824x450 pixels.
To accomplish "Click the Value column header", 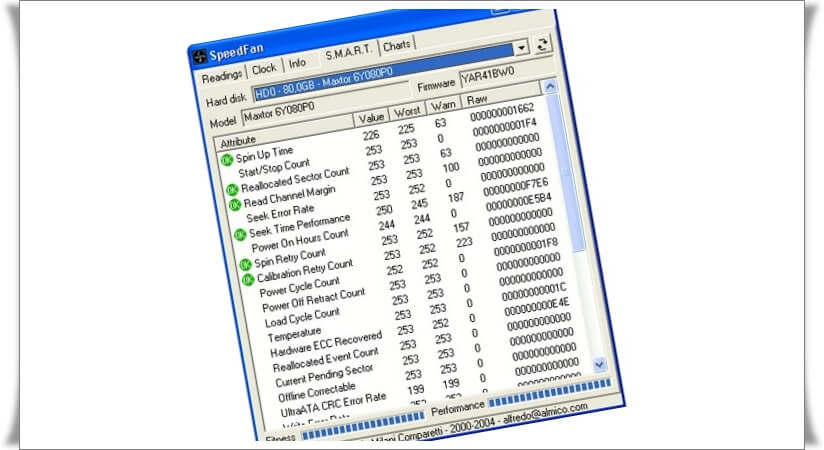I will [371, 118].
